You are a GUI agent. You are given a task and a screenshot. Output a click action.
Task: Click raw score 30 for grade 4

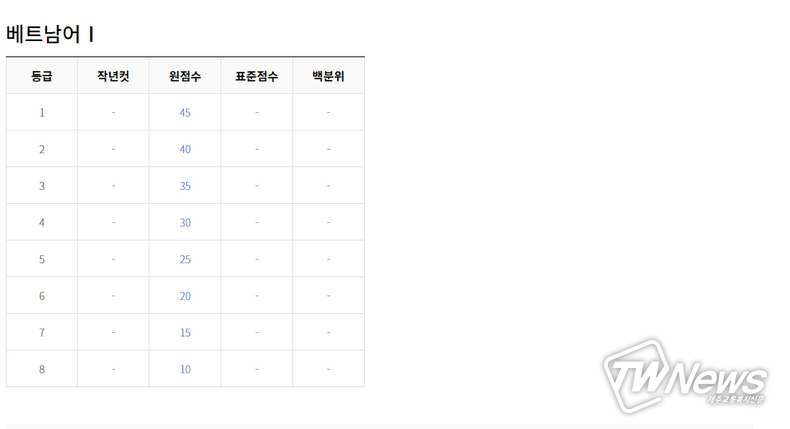click(x=185, y=222)
